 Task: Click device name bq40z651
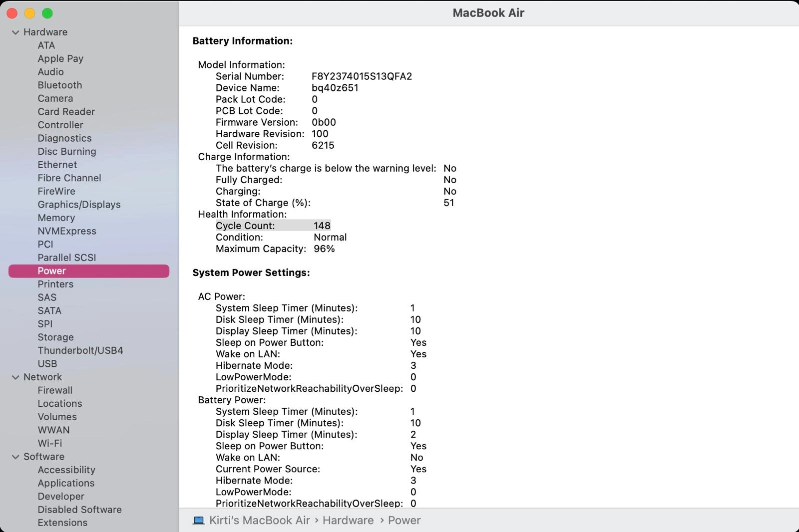(x=335, y=88)
